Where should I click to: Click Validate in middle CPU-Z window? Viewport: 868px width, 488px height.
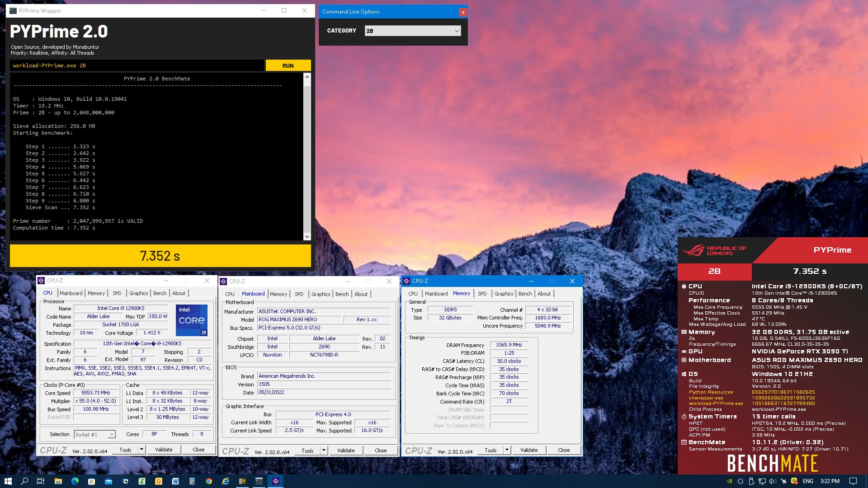tap(346, 450)
